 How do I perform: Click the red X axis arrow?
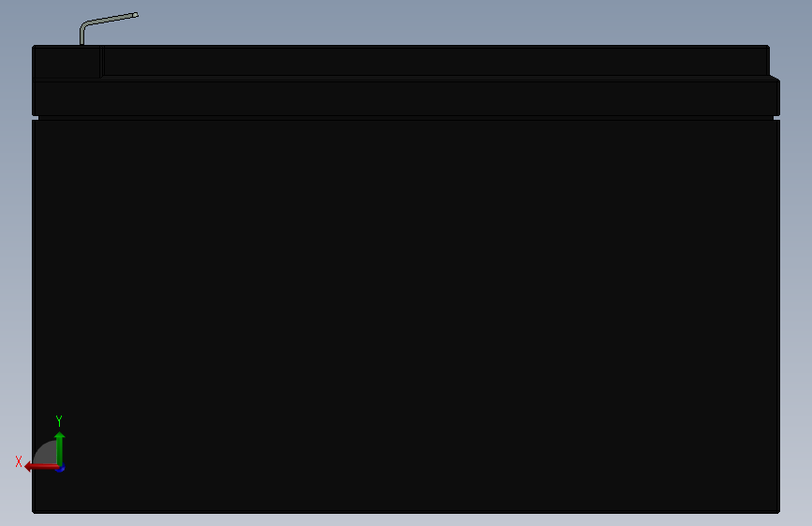coord(40,467)
